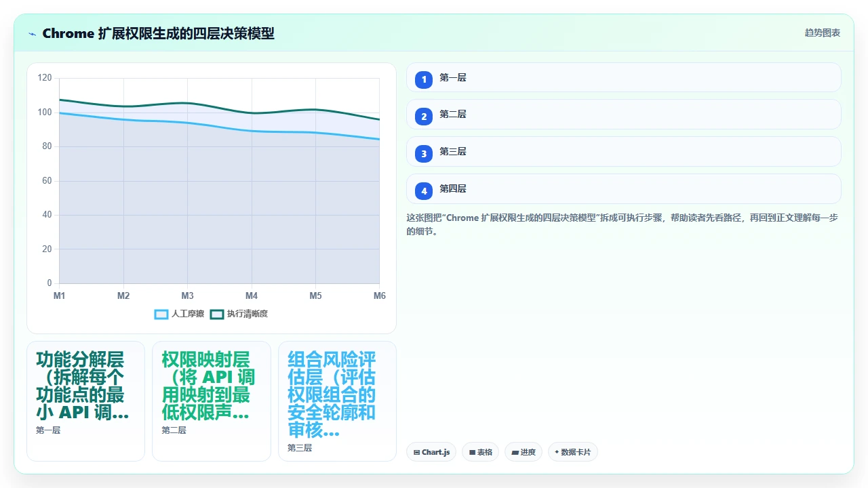Image resolution: width=868 pixels, height=488 pixels.
Task: Click the 120 y-axis value
Action: (45, 78)
